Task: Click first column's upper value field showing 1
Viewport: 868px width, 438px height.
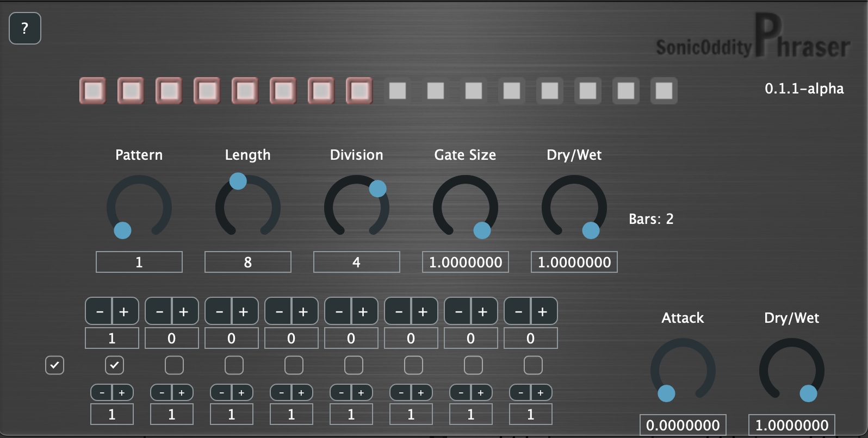Action: (112, 338)
